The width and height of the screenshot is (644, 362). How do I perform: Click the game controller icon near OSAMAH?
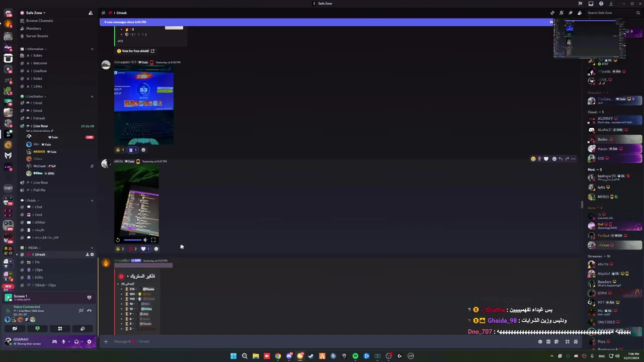click(54, 342)
